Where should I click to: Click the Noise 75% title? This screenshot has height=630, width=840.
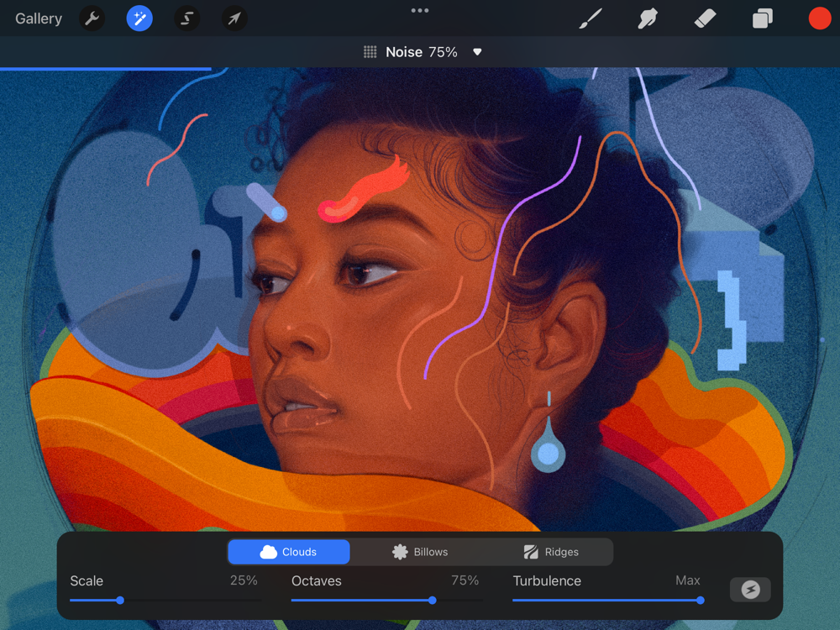(422, 52)
